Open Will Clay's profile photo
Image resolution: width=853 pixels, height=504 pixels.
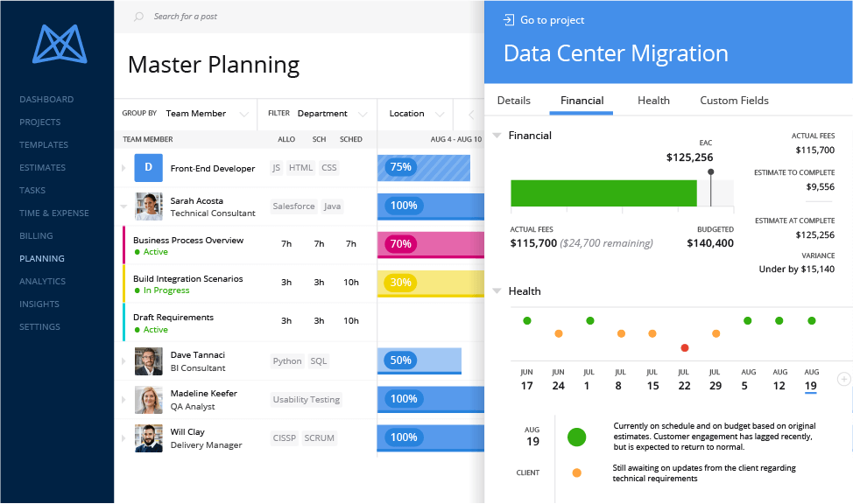tap(149, 438)
